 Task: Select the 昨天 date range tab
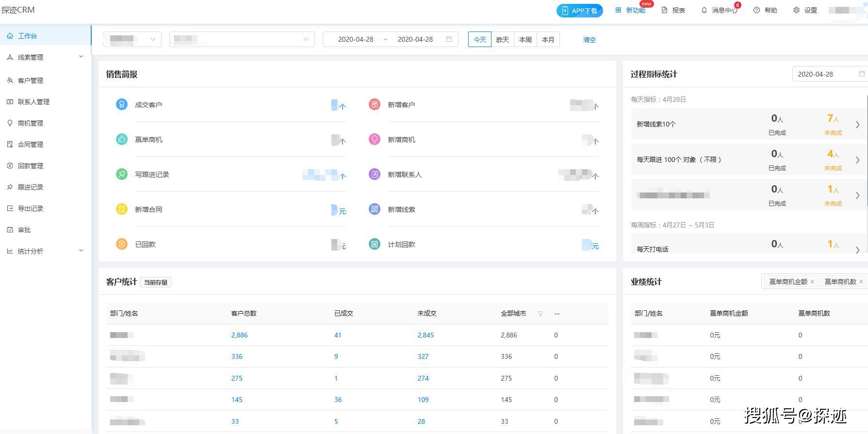pyautogui.click(x=503, y=39)
